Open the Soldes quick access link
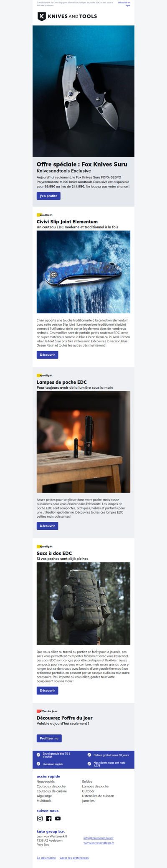 (87, 781)
